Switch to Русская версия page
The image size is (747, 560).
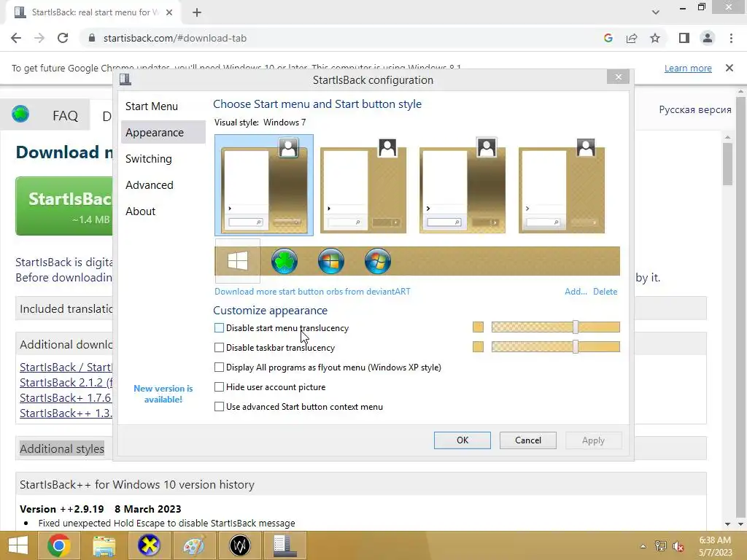pyautogui.click(x=695, y=109)
